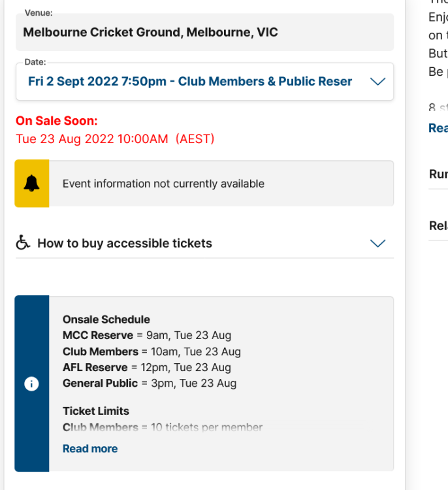Select the Fri 2 Sept 2022 date option
The image size is (448, 490).
(x=190, y=82)
